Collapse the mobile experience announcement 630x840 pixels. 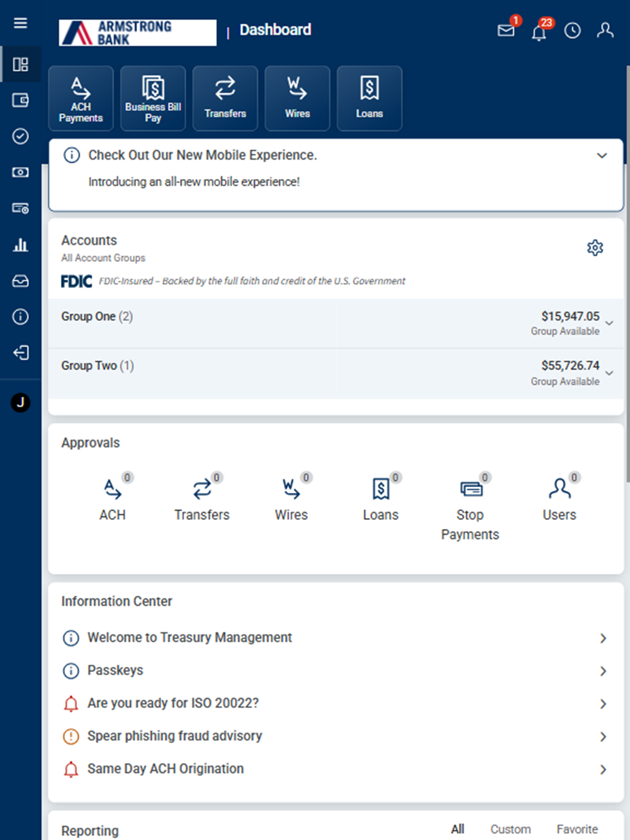[602, 155]
